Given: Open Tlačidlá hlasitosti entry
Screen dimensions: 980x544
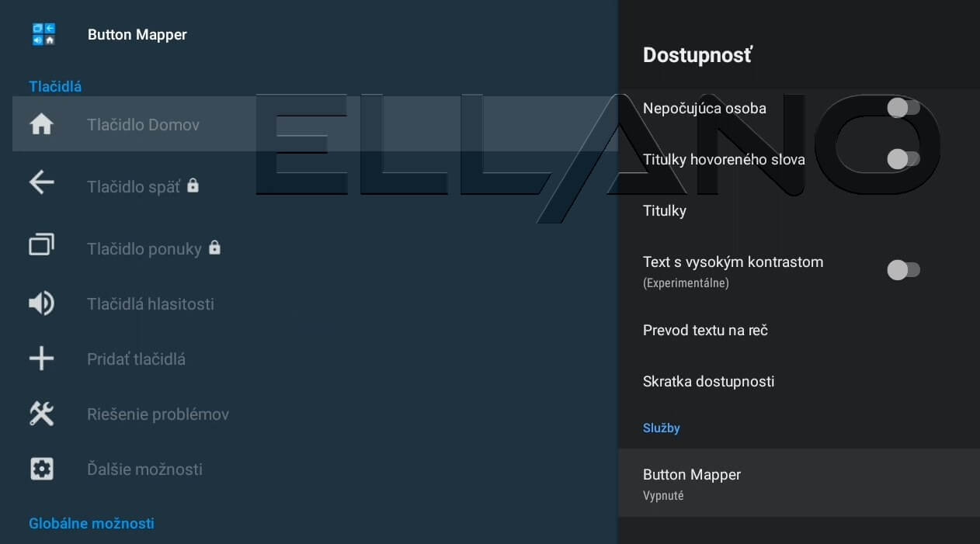Looking at the screenshot, I should pos(151,303).
